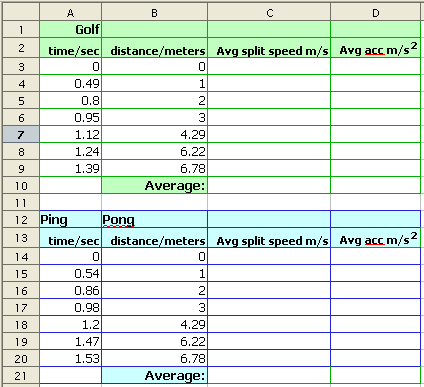The width and height of the screenshot is (424, 387).
Task: Select Golf time value 0.49
Action: [71, 83]
